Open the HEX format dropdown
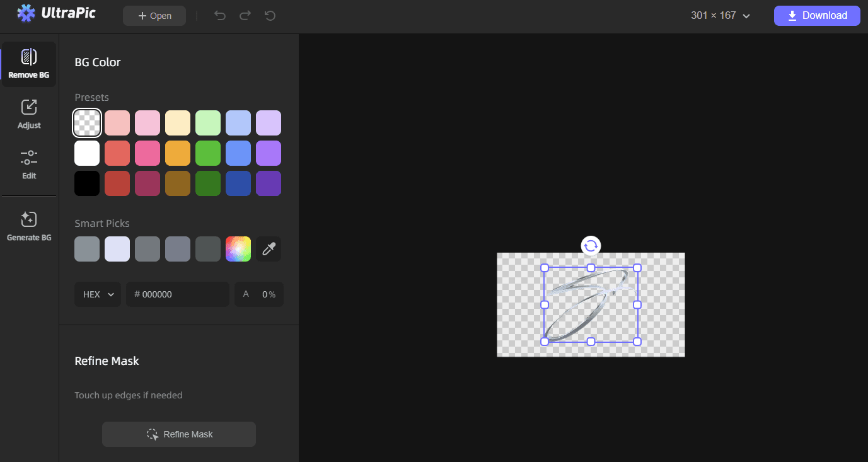The height and width of the screenshot is (462, 868). [x=98, y=294]
